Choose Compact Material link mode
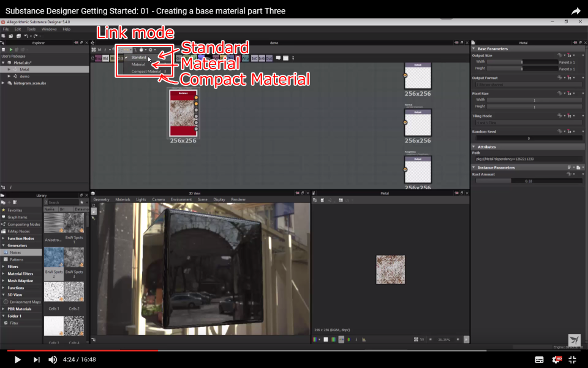 click(146, 71)
